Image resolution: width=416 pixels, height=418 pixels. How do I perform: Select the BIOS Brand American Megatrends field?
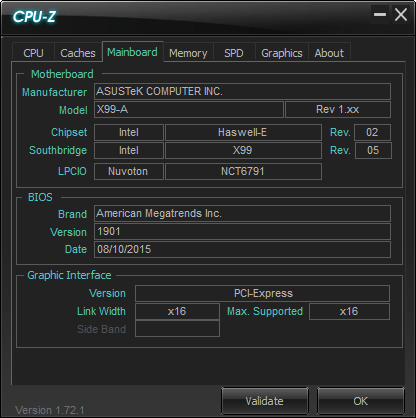click(242, 213)
